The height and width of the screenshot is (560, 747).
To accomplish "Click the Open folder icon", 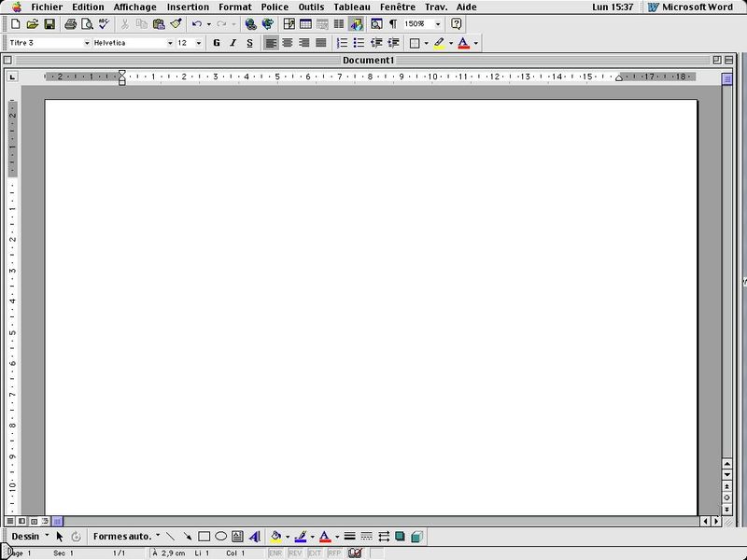I will pos(33,24).
